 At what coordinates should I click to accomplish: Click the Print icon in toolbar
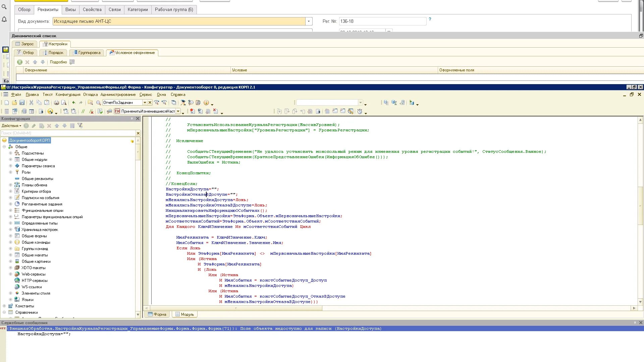56,103
